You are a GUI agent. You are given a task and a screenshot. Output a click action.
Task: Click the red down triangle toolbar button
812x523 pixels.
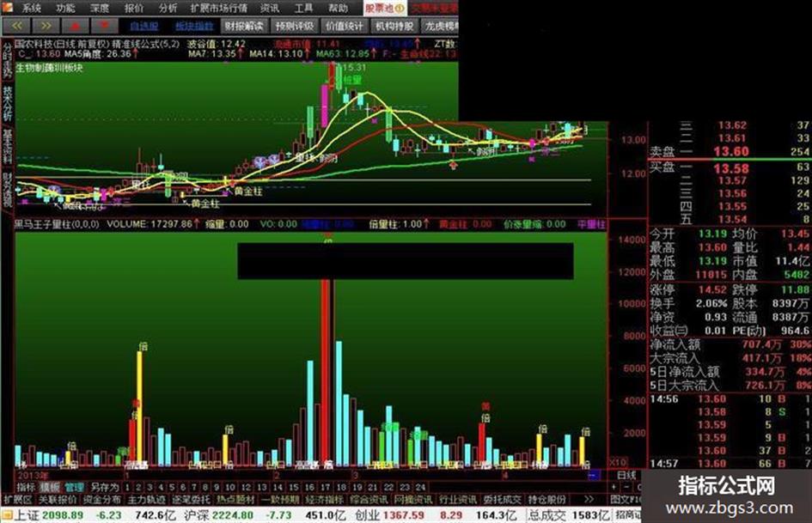(104, 26)
